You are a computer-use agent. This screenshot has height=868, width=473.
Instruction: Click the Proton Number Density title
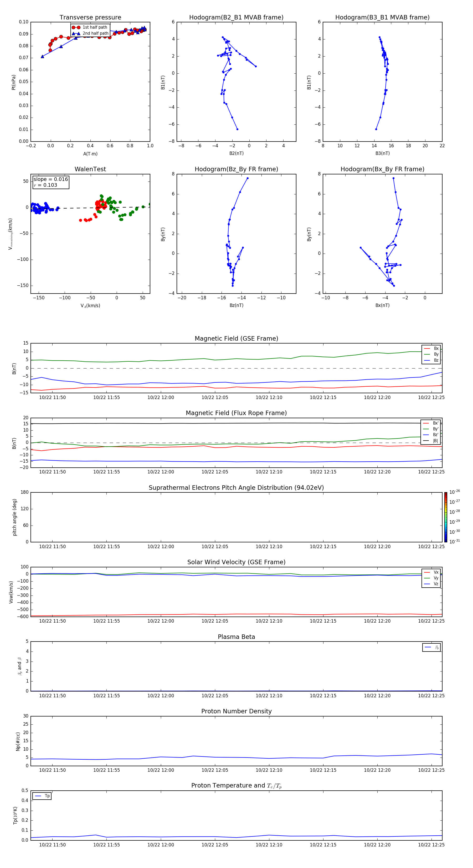coord(236,711)
